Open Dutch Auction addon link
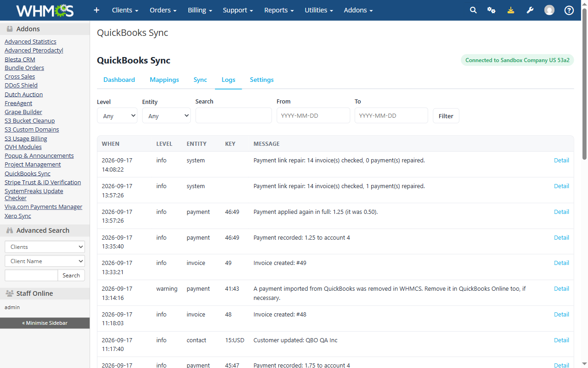 24,94
